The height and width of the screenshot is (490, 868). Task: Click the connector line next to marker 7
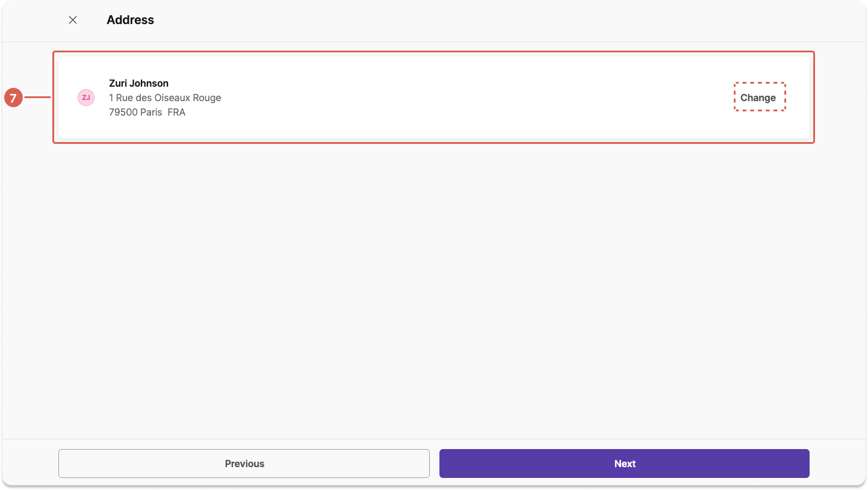[37, 98]
